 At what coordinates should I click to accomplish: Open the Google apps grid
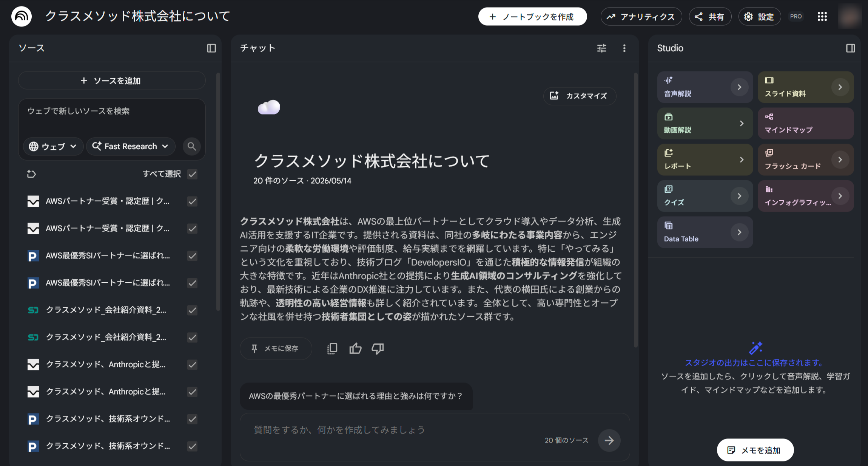[x=822, y=16]
